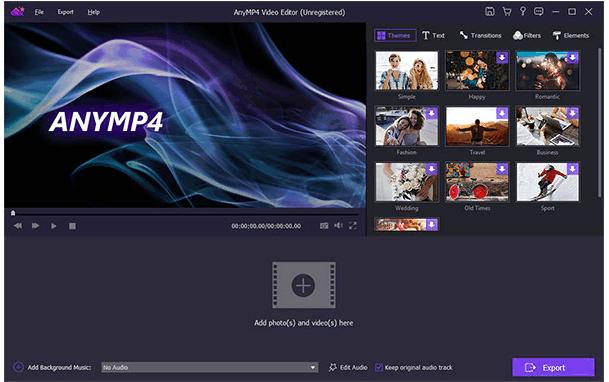Download the Fashion theme

pyautogui.click(x=432, y=113)
